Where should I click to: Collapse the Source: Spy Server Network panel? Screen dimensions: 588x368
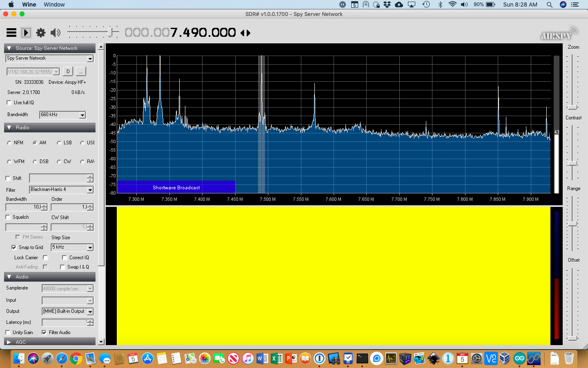click(x=9, y=48)
